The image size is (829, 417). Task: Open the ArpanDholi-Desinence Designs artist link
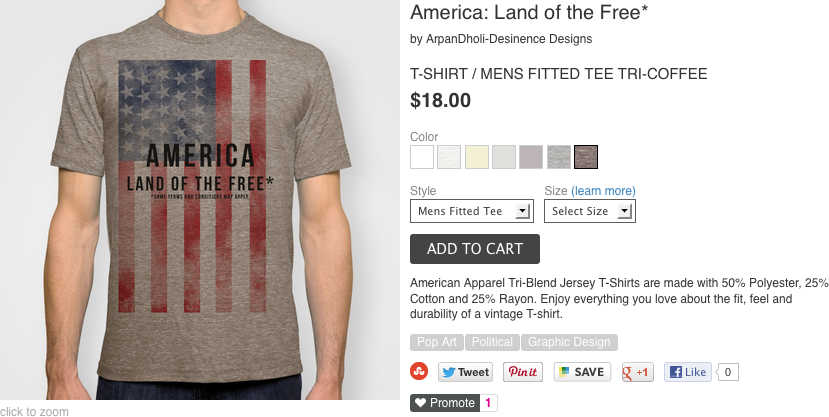pyautogui.click(x=509, y=39)
